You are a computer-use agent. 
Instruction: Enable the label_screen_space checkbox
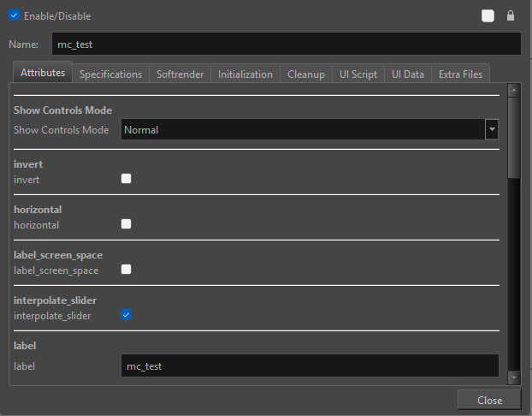tap(127, 270)
